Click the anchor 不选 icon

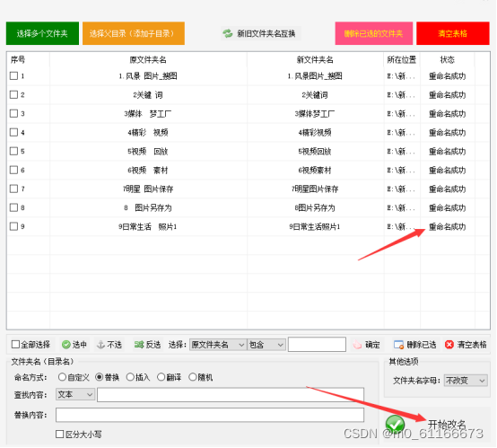(100, 345)
